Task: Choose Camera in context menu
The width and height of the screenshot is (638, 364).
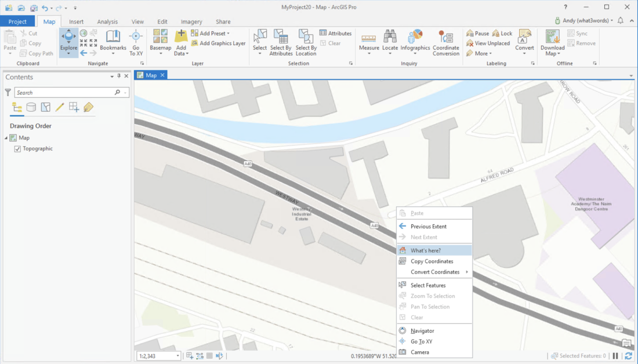Action: [x=434, y=352]
